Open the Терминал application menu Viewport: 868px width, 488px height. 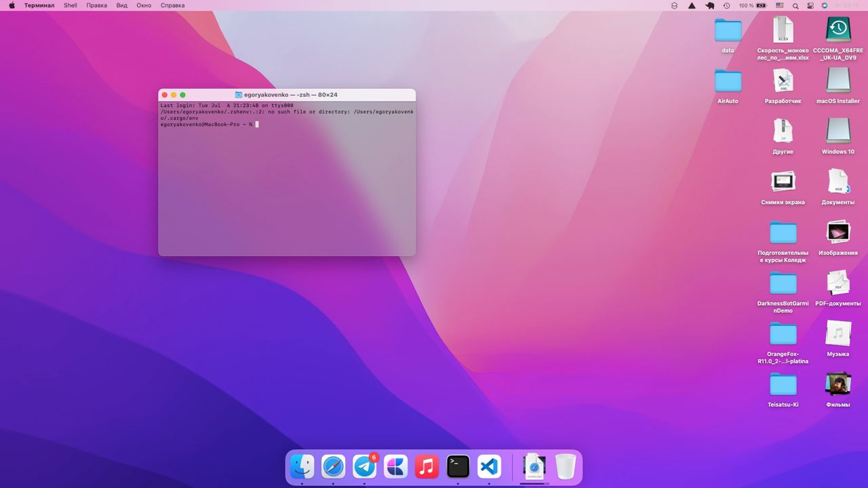coord(39,5)
